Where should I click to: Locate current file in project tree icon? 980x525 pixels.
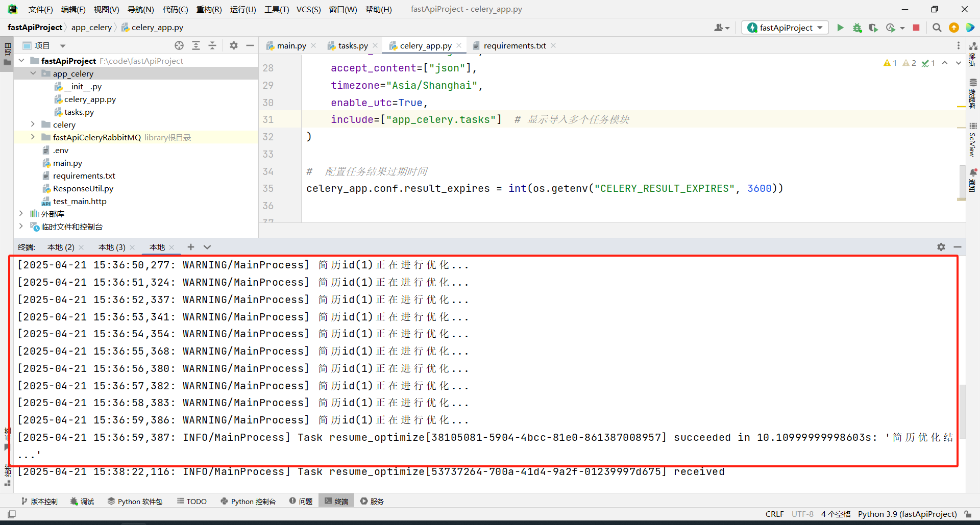[179, 45]
